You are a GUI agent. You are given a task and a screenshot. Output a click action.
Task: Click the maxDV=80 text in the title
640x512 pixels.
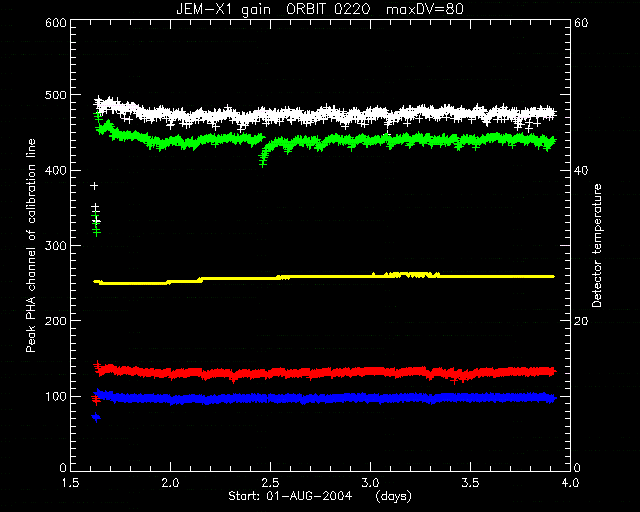(424, 9)
